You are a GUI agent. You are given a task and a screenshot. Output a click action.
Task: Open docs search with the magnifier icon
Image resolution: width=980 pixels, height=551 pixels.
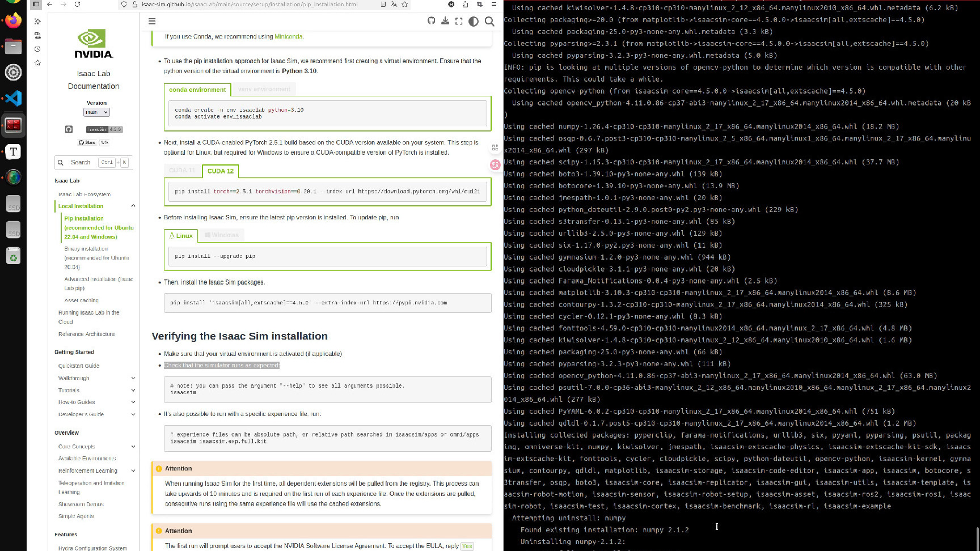tap(489, 21)
